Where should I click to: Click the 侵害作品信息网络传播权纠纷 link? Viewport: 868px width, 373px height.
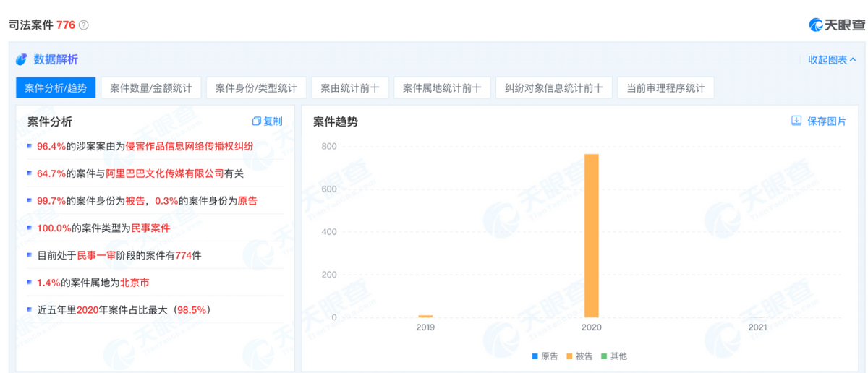[190, 146]
